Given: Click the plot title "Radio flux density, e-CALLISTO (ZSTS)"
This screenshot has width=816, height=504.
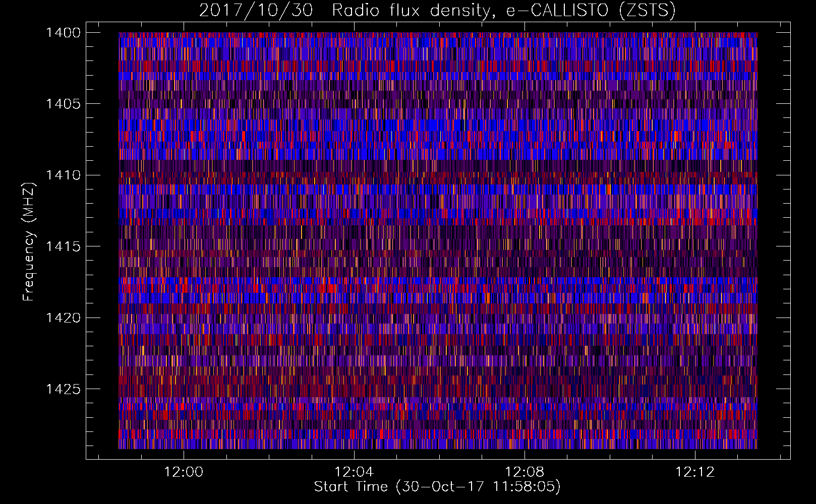Looking at the screenshot, I should pyautogui.click(x=503, y=10).
